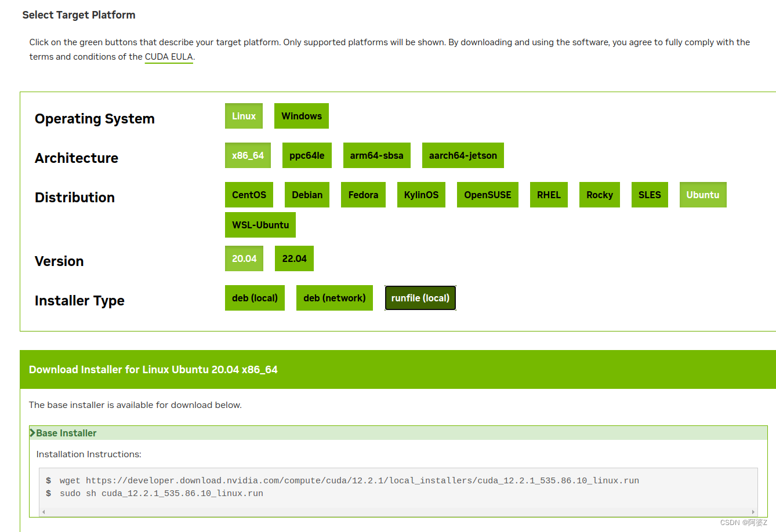Pick KylinOS distribution
Viewport: 776px width, 532px height.
coord(421,195)
